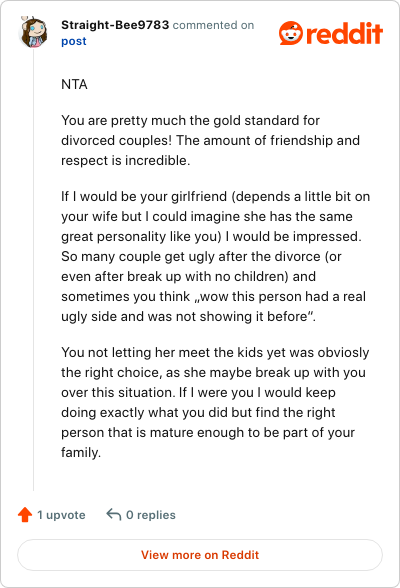This screenshot has width=400, height=588.
Task: Collapse the comment via vertical thread line
Action: pyautogui.click(x=33, y=269)
